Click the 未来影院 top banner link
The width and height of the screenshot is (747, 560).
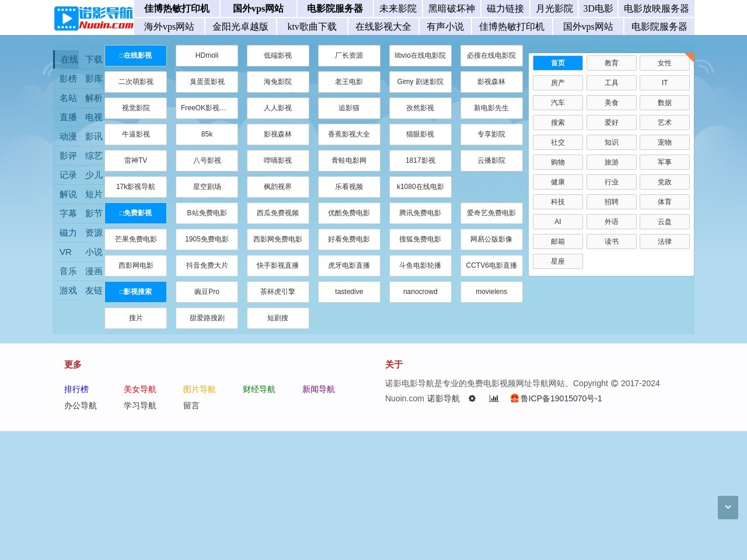(x=398, y=9)
